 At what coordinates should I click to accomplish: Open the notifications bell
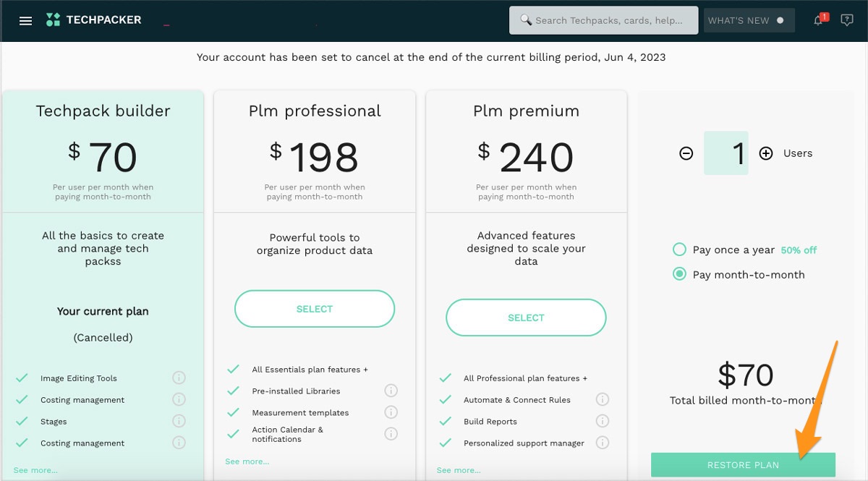coord(819,20)
